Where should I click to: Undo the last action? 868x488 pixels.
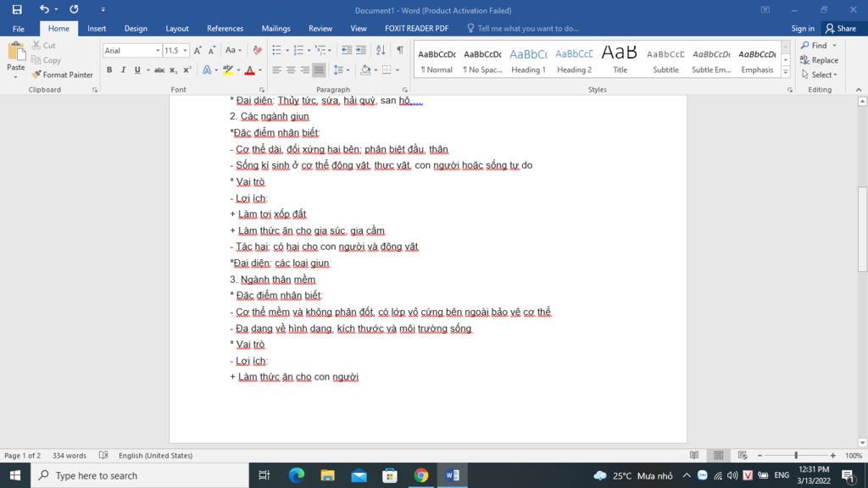click(x=44, y=9)
